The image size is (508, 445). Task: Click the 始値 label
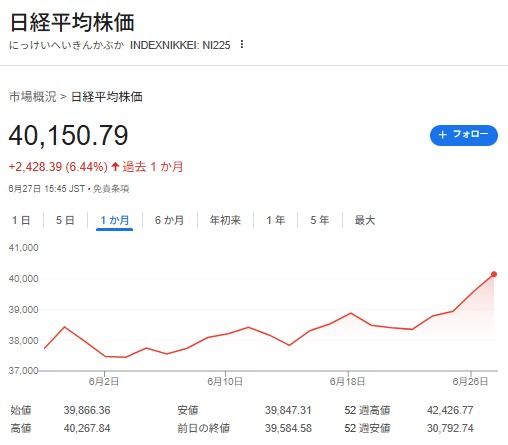(x=21, y=410)
